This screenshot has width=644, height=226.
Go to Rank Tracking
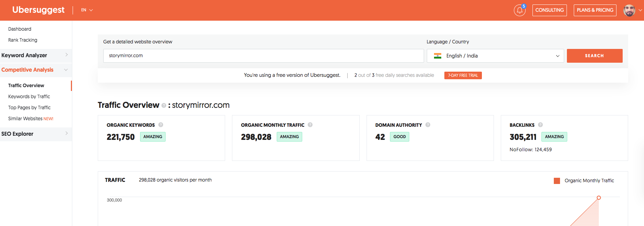point(23,40)
